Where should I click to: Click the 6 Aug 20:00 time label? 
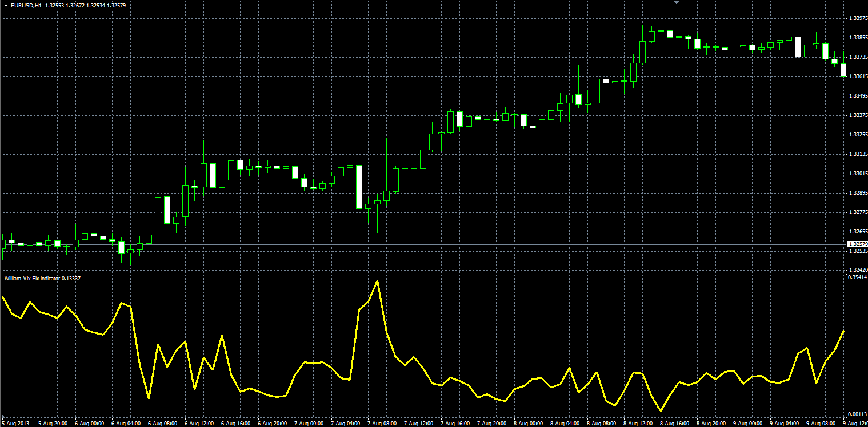(272, 424)
